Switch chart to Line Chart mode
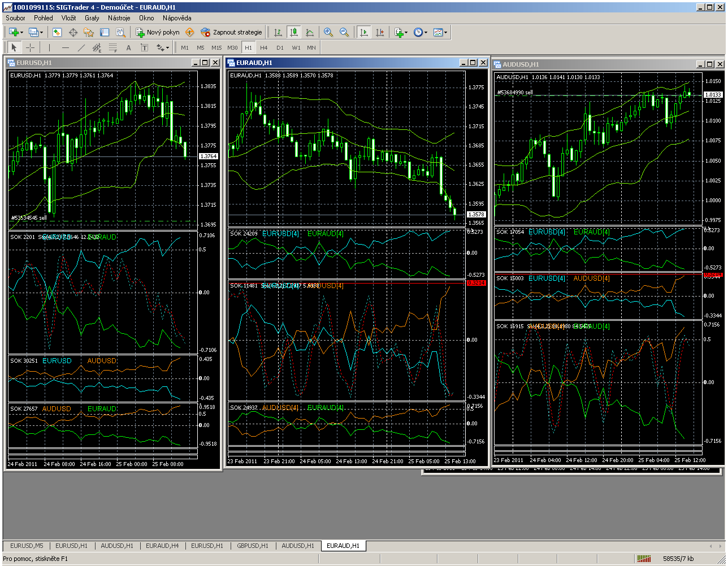The image size is (728, 566). [x=309, y=32]
